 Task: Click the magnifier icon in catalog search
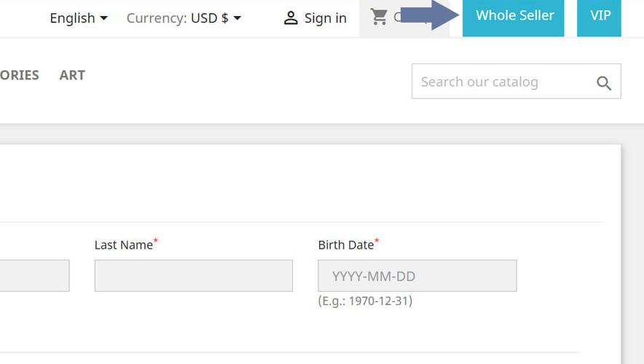pos(604,83)
